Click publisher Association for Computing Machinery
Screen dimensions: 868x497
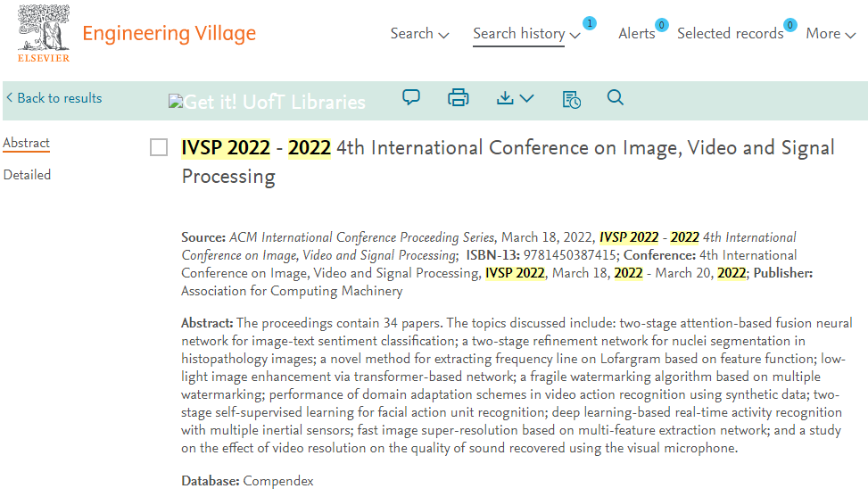(292, 291)
